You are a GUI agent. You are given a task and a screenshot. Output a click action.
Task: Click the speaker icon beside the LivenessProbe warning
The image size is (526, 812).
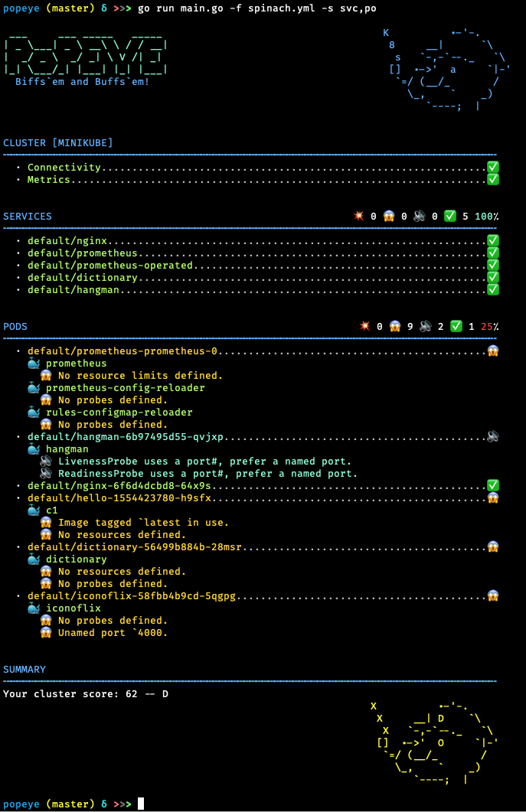[x=46, y=461]
